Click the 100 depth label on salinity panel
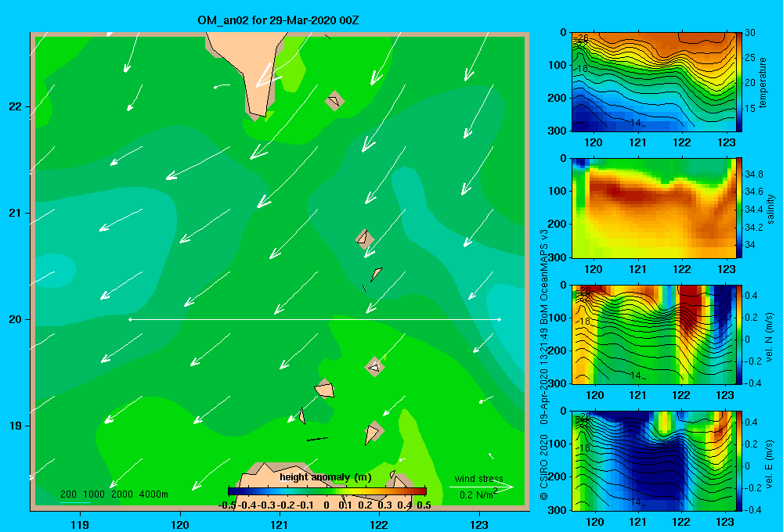783x532 pixels. click(x=557, y=191)
